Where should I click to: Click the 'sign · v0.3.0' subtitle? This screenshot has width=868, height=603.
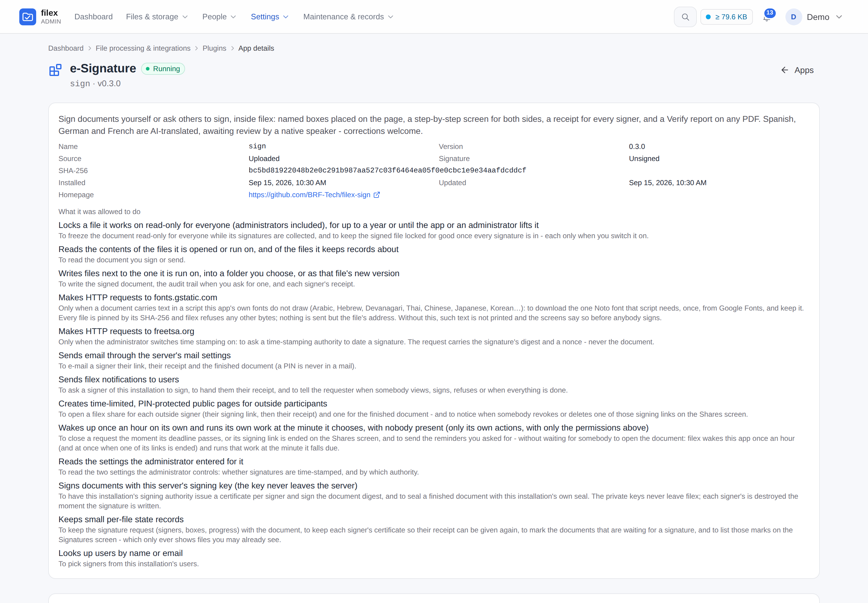click(x=95, y=84)
